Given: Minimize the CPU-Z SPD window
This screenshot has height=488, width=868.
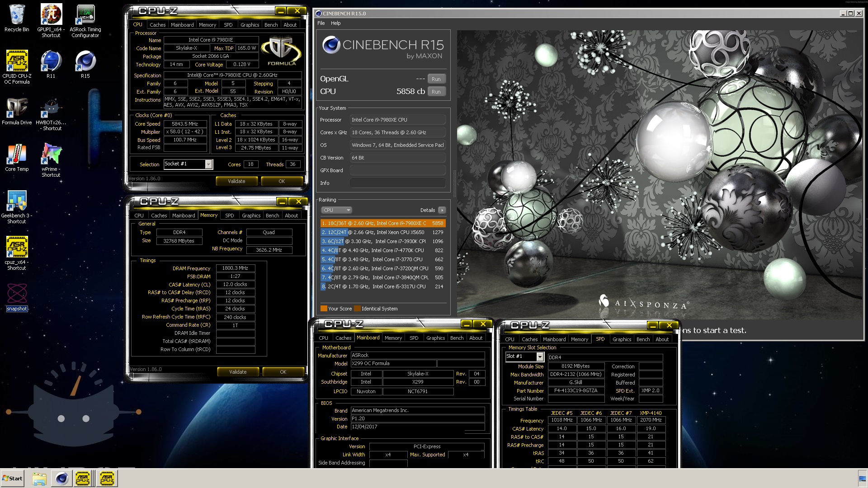Looking at the screenshot, I should coord(653,325).
